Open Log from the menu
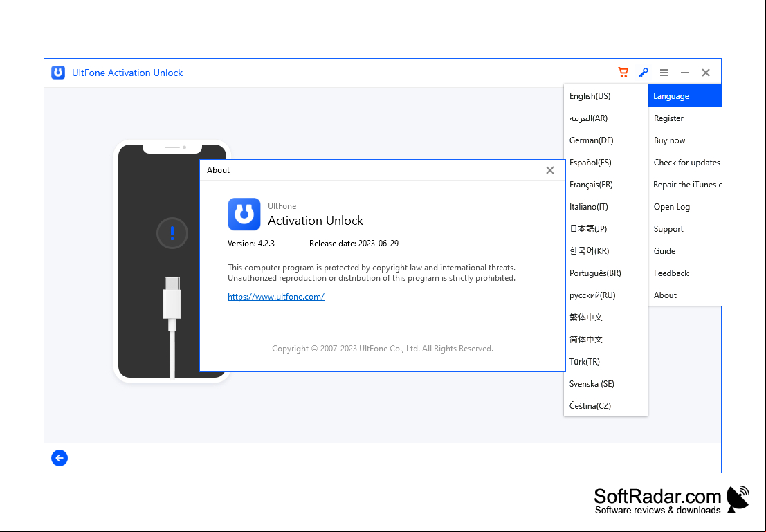This screenshot has height=532, width=766. pyautogui.click(x=684, y=207)
